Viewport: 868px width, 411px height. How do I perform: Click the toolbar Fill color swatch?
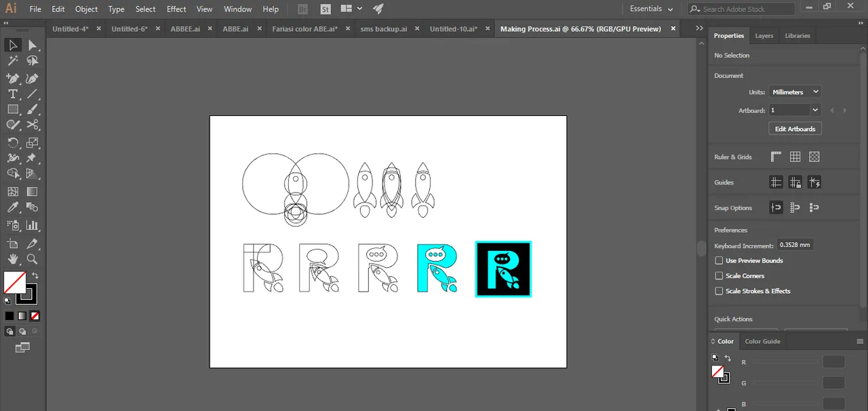click(x=15, y=282)
